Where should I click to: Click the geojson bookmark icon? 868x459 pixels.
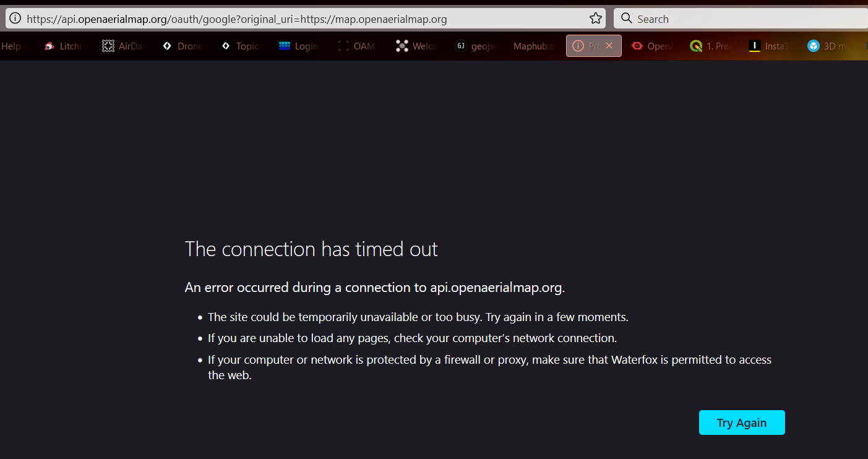pos(460,45)
